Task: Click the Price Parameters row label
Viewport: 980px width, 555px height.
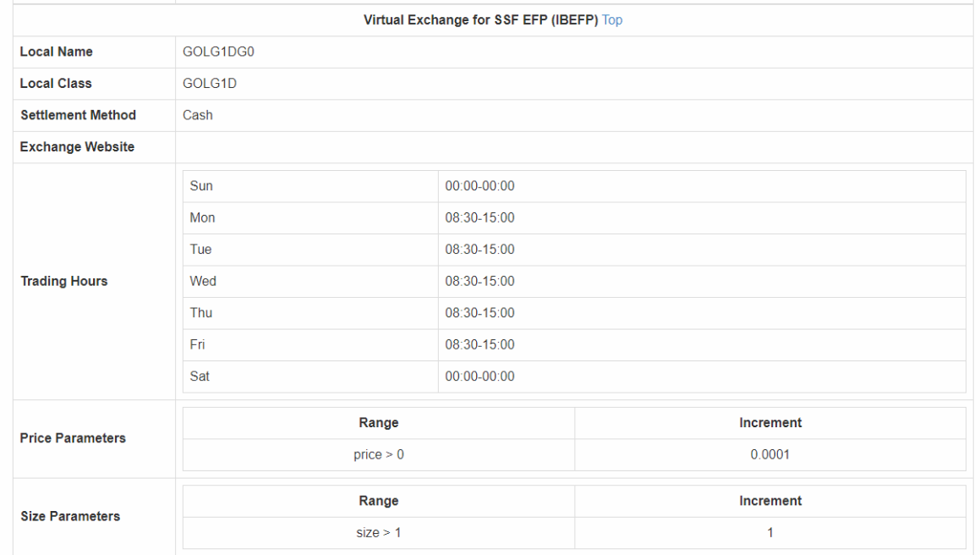Action: tap(73, 438)
